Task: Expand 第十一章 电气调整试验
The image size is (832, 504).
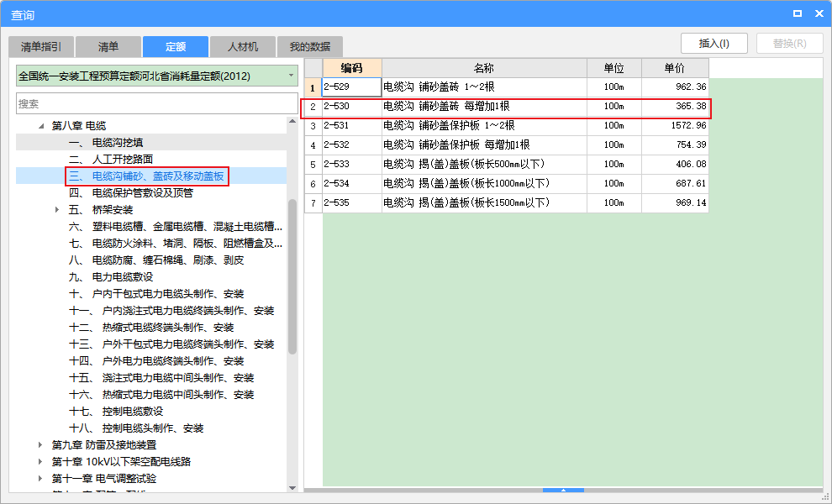Action: [40, 479]
